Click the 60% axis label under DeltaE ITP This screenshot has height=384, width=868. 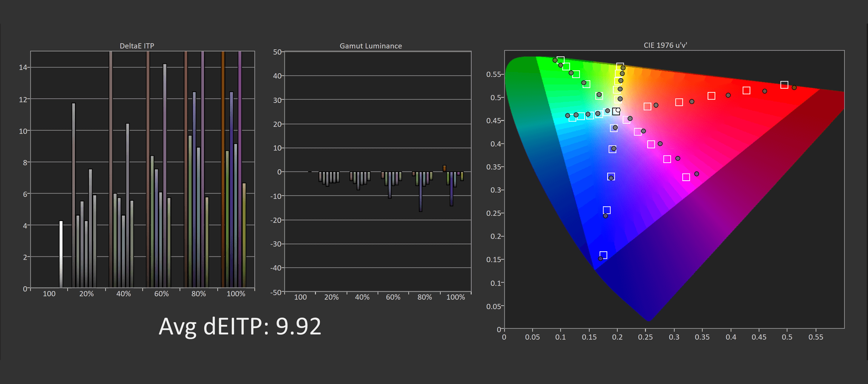point(161,294)
